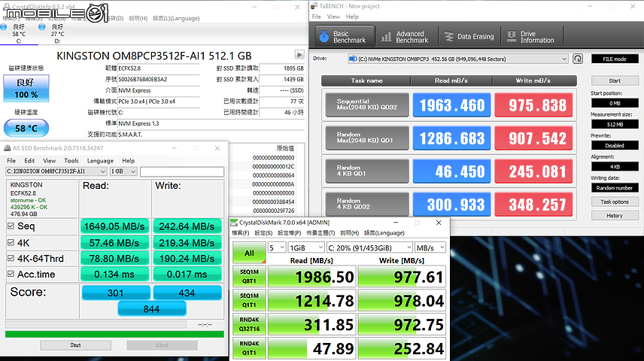Click the empty text field in AS SSD

coord(182,171)
